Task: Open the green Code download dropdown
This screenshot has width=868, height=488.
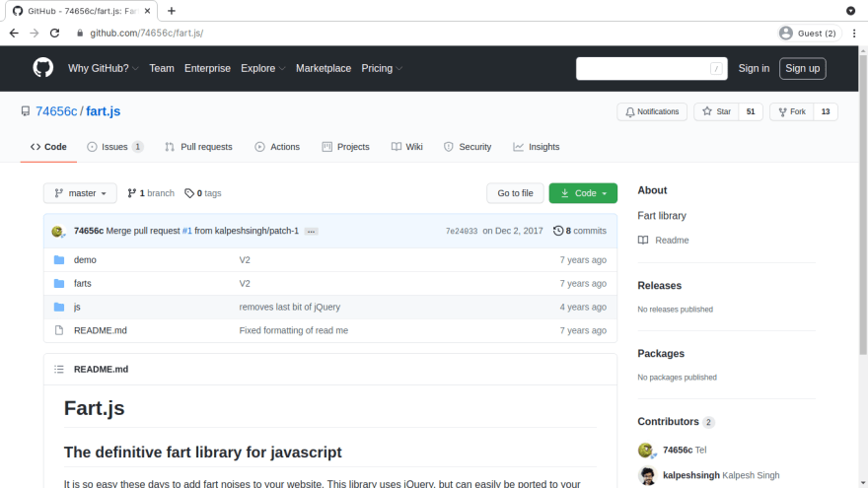Action: (583, 193)
